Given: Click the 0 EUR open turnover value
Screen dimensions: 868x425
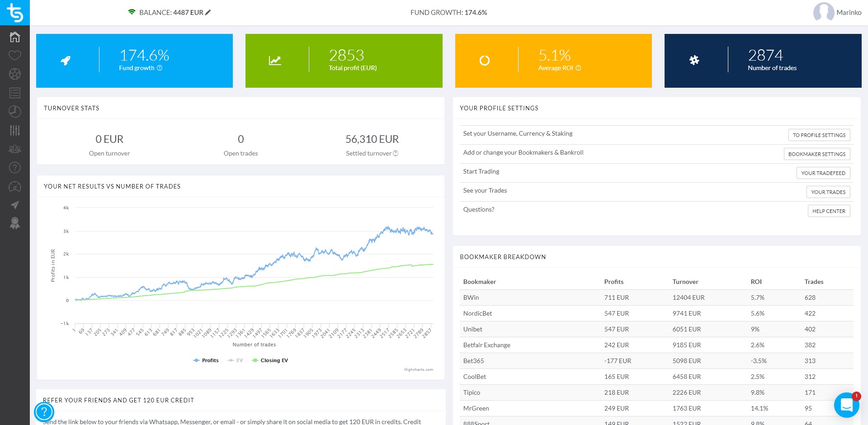Looking at the screenshot, I should click(109, 139).
